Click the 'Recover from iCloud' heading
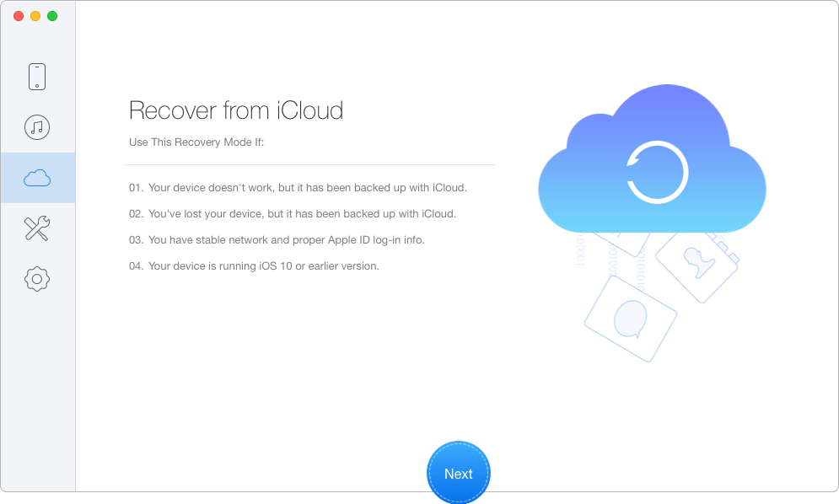Viewport: 839px width, 504px height. [236, 110]
